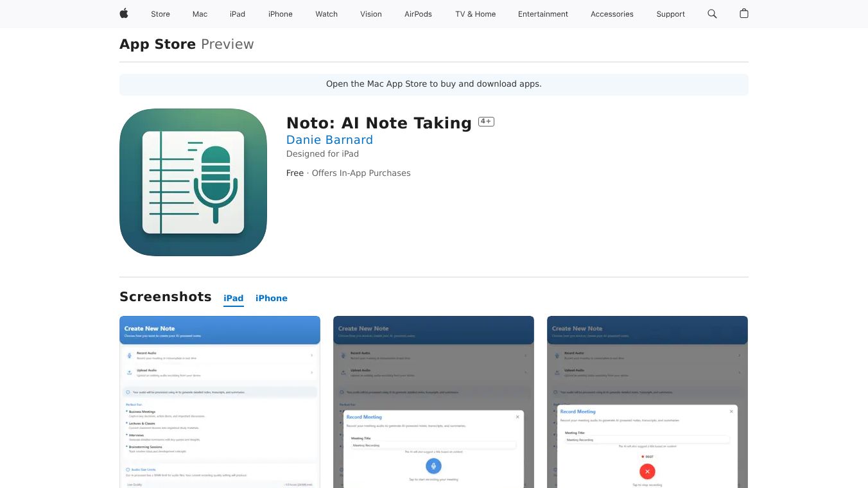Screen dimensions: 868x488
Task: Open the Mac menu
Action: 200,13
